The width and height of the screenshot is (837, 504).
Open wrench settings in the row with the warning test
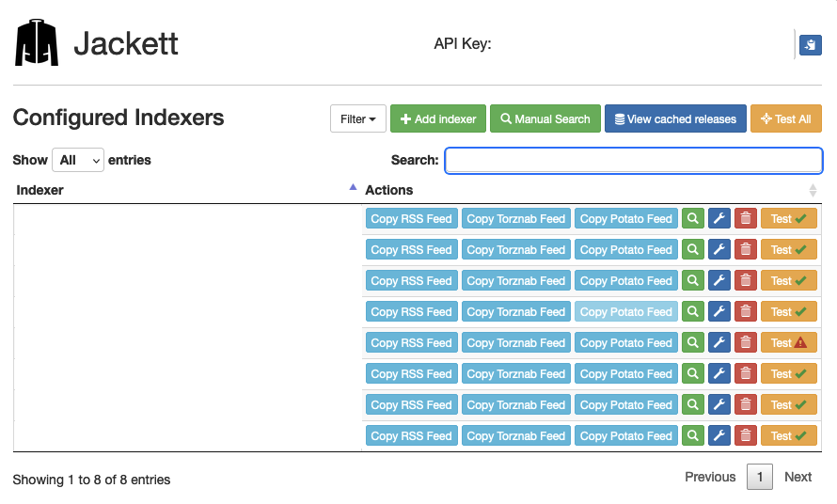(719, 342)
